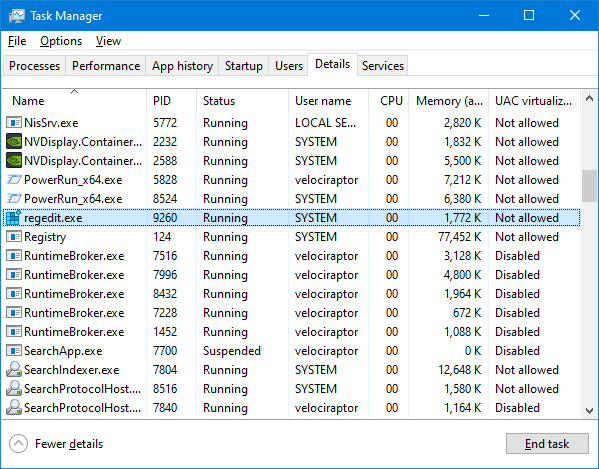This screenshot has height=469, width=599.
Task: Click the Task Manager title bar icon
Action: [17, 16]
